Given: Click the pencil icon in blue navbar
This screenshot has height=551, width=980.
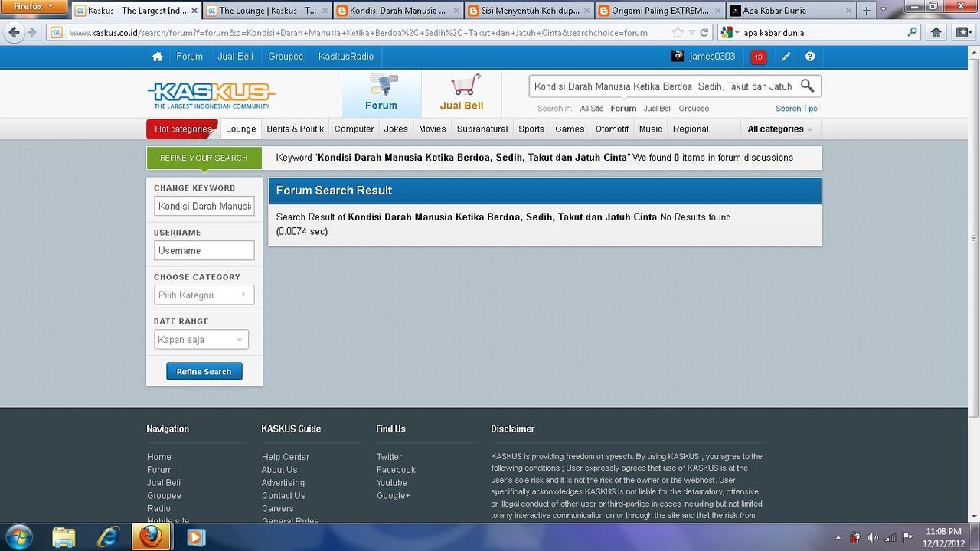Looking at the screenshot, I should point(786,57).
